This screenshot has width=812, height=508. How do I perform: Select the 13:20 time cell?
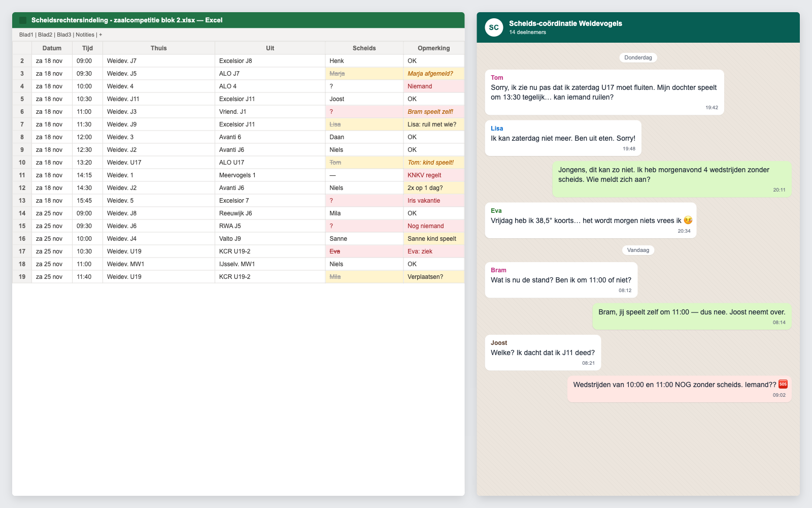pos(87,163)
